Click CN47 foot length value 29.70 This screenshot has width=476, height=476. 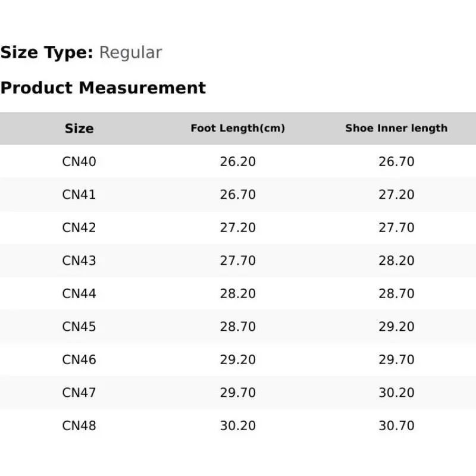(237, 393)
